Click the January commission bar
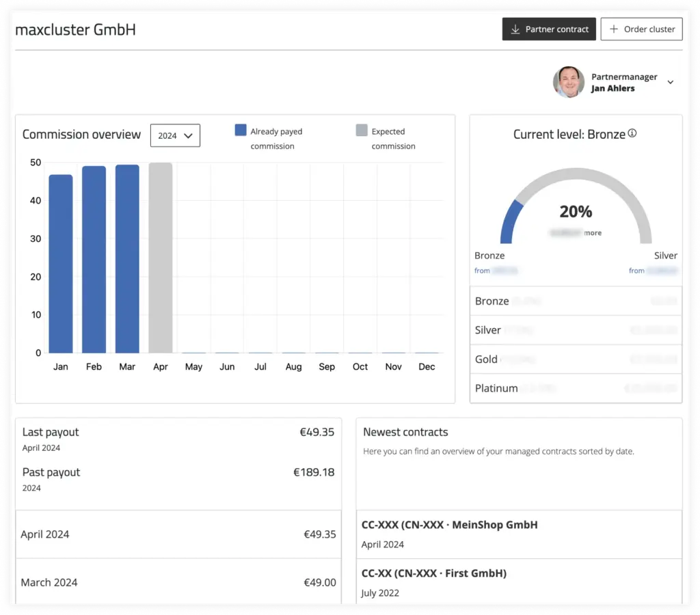 [61, 264]
